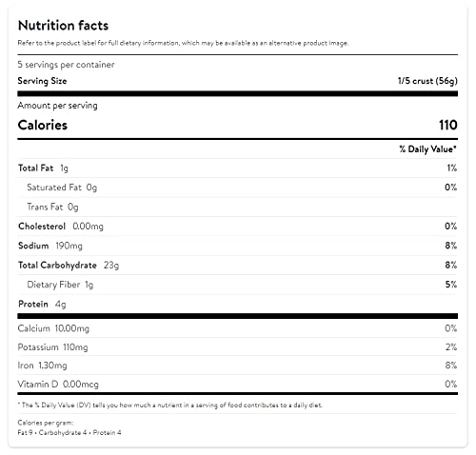
Task: Click the % Daily Value header
Action: click(427, 149)
